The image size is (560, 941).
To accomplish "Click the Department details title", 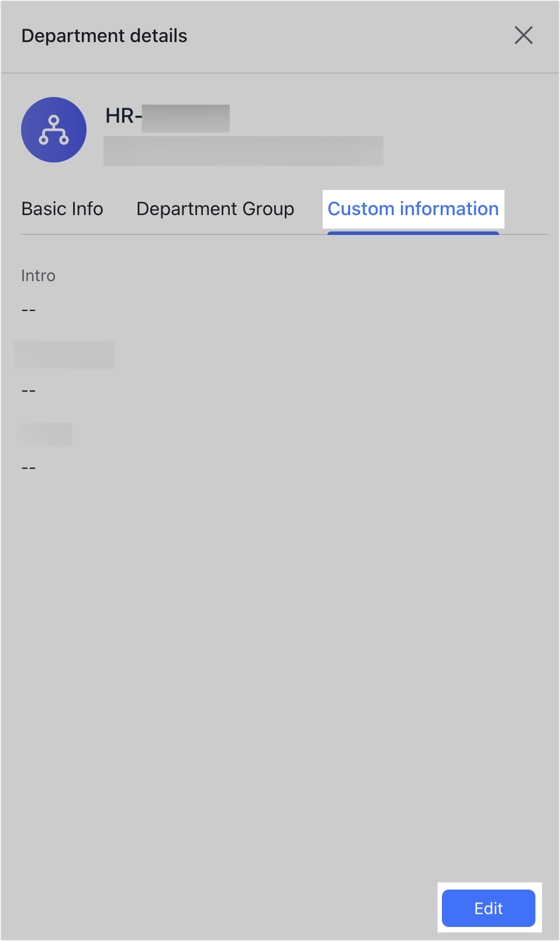I will (x=105, y=36).
